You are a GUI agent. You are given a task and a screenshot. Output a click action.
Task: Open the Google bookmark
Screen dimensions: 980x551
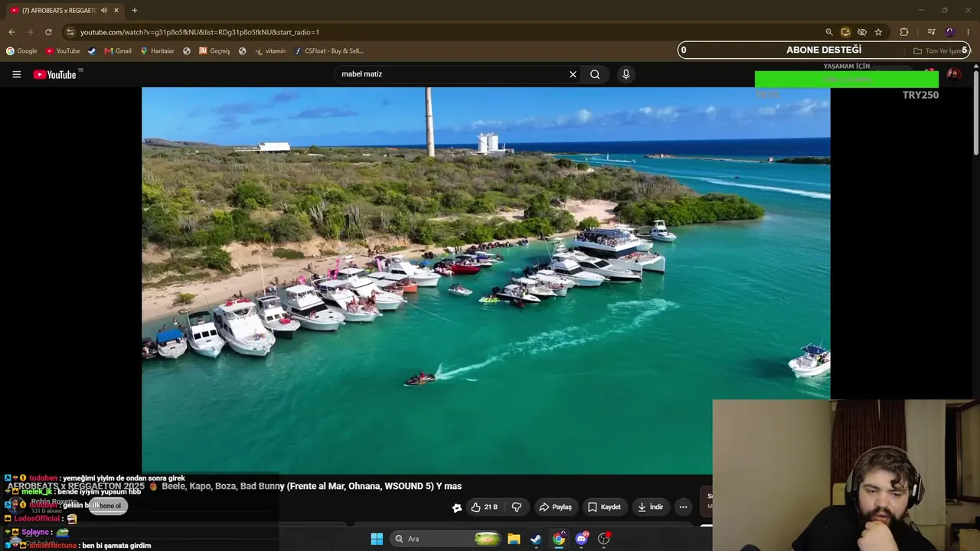pyautogui.click(x=21, y=51)
